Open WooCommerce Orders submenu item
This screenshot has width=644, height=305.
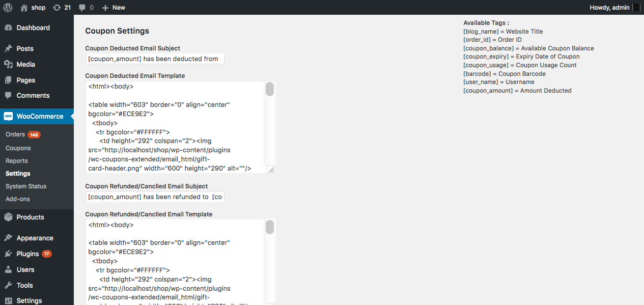point(15,134)
